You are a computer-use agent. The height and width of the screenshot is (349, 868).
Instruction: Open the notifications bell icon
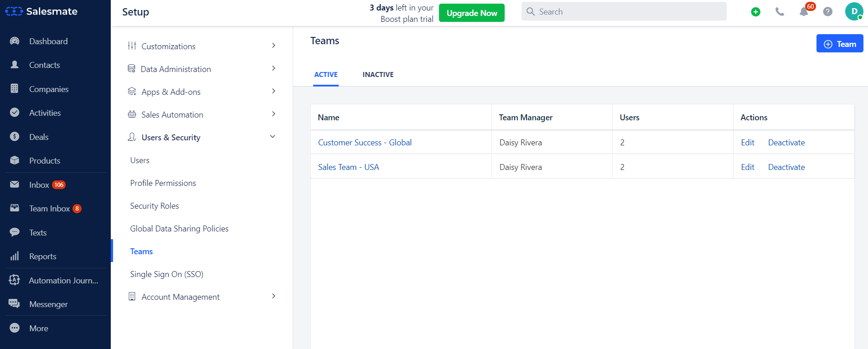[804, 12]
